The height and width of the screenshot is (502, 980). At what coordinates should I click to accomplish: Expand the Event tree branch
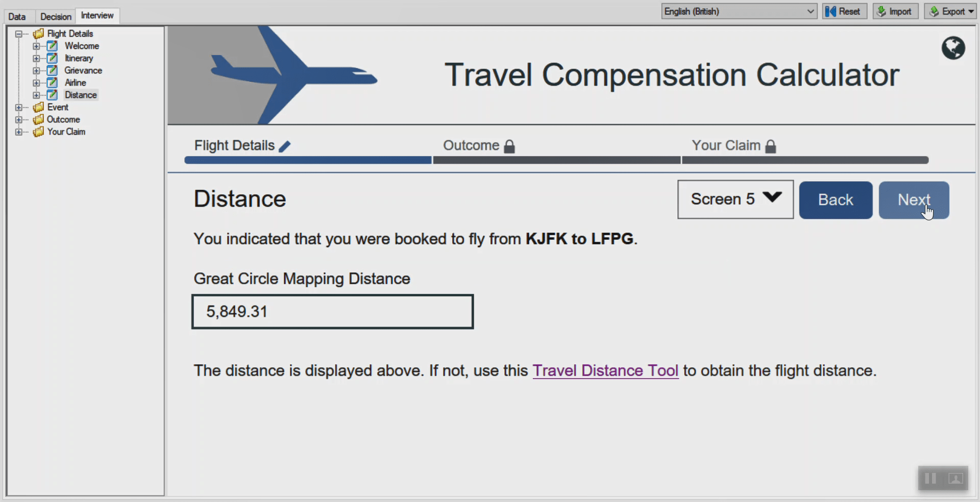click(x=19, y=107)
